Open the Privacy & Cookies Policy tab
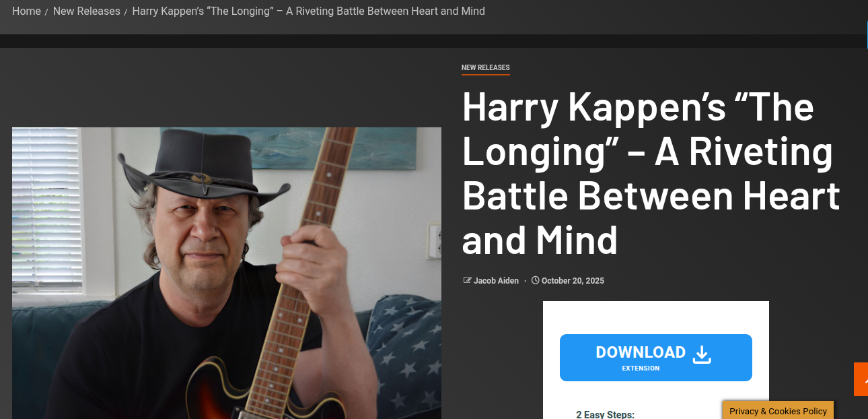Screen dimensions: 868x419 click(778, 411)
